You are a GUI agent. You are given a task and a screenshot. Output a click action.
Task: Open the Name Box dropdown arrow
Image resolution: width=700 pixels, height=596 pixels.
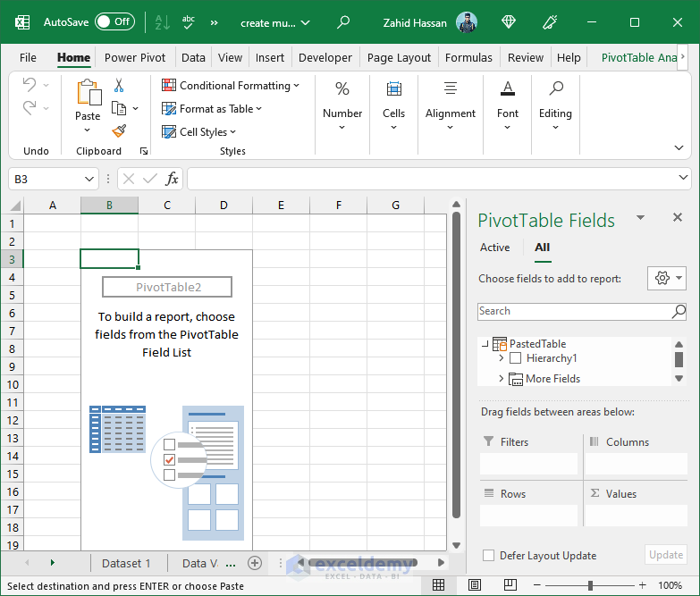pyautogui.click(x=89, y=179)
